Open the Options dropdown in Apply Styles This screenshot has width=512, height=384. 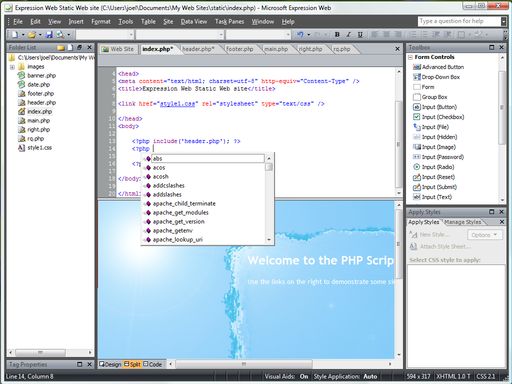point(484,235)
